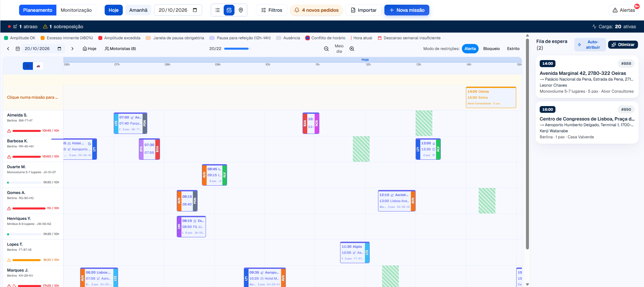This screenshot has height=287, width=644.
Task: Open the Alertas panel
Action: [x=624, y=10]
